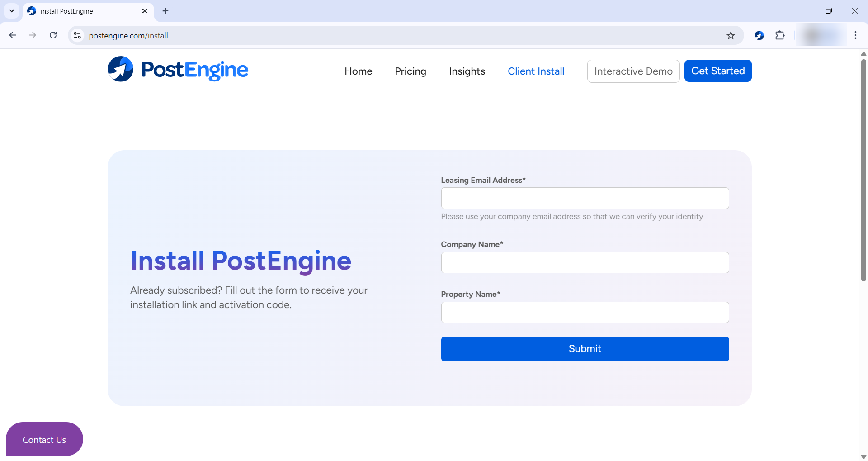The height and width of the screenshot is (461, 868).
Task: Launch the Interactive Demo
Action: [633, 71]
